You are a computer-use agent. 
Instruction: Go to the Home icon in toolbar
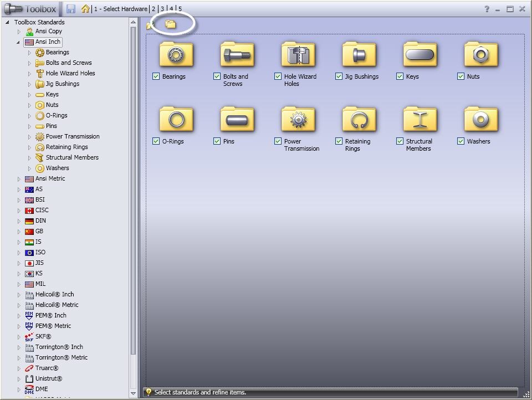click(x=85, y=8)
